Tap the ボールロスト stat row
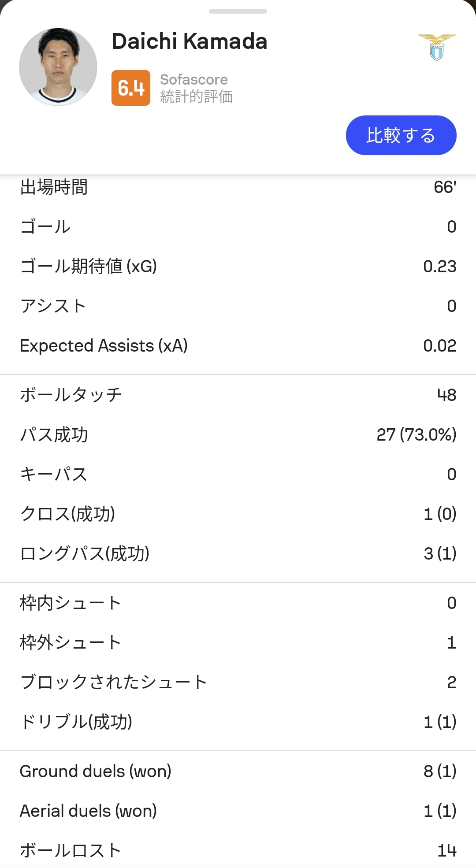Viewport: 476px width, 868px height. click(x=238, y=850)
